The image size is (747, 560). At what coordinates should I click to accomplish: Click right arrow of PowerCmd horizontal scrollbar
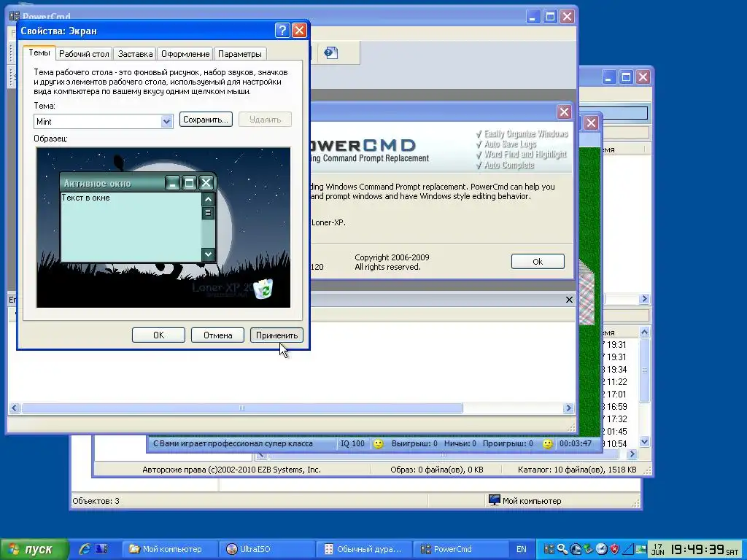(568, 408)
